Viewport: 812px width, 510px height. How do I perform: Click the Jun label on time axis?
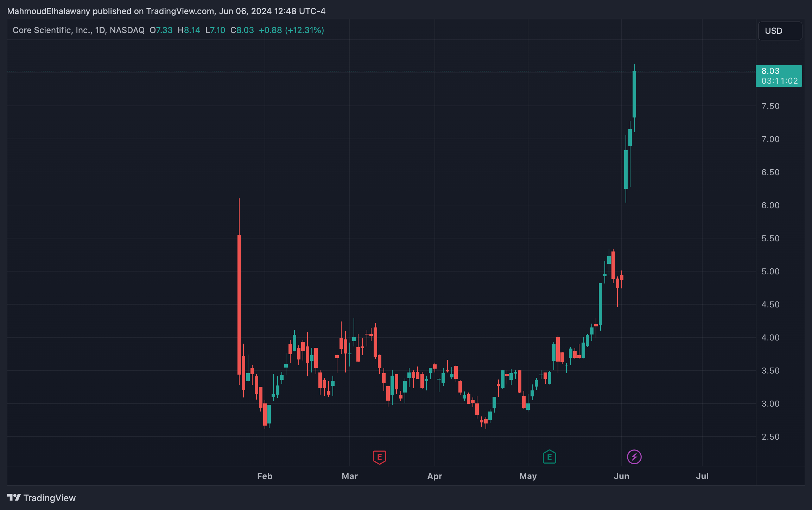[621, 476]
